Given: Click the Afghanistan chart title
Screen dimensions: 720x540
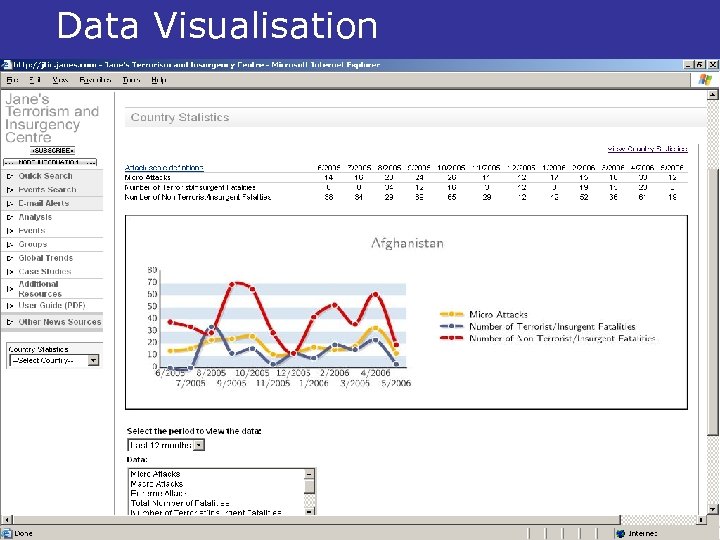Looking at the screenshot, I should point(407,243).
